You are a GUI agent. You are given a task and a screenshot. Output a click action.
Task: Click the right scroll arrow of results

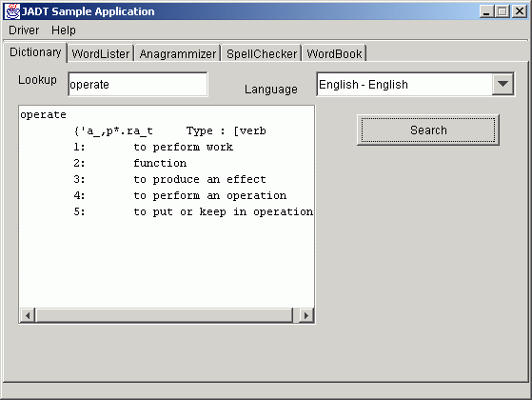point(306,315)
